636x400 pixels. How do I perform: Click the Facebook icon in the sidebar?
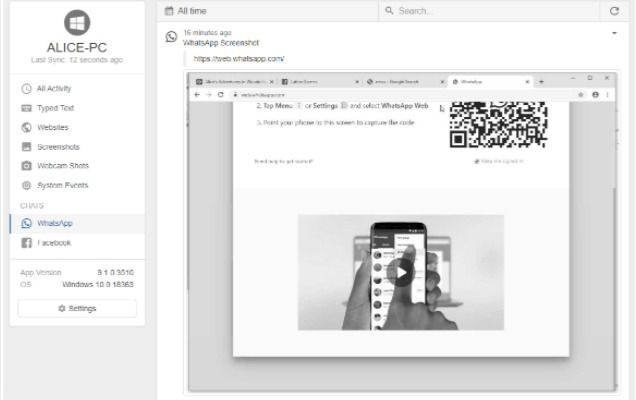pyautogui.click(x=26, y=243)
